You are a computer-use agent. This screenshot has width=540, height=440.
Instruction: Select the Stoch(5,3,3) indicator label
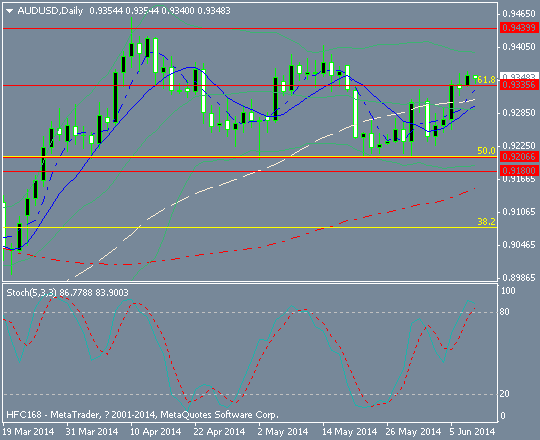pos(31,293)
